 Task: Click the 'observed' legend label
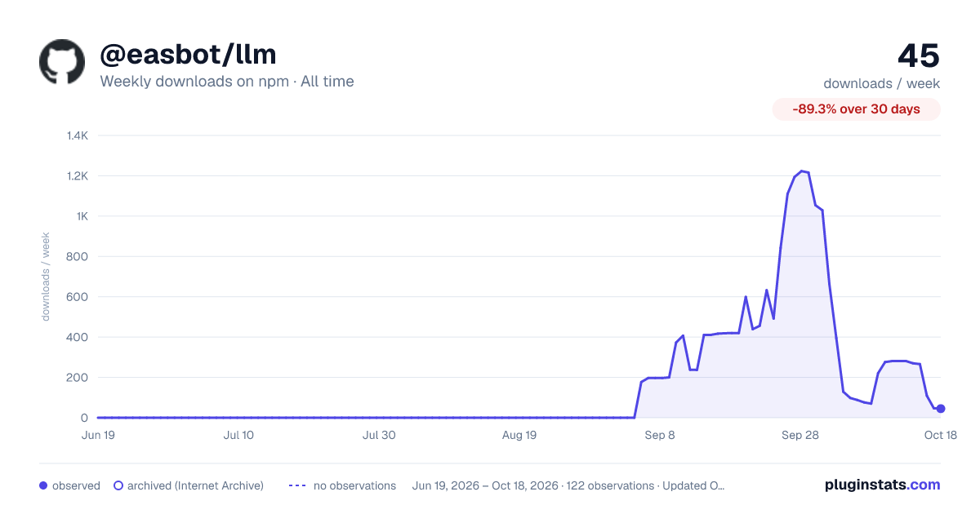tap(76, 485)
